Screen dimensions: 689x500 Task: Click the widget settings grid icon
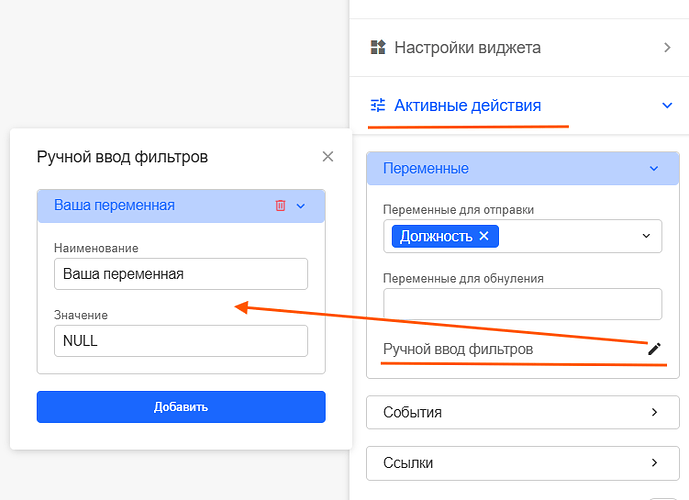pyautogui.click(x=377, y=47)
